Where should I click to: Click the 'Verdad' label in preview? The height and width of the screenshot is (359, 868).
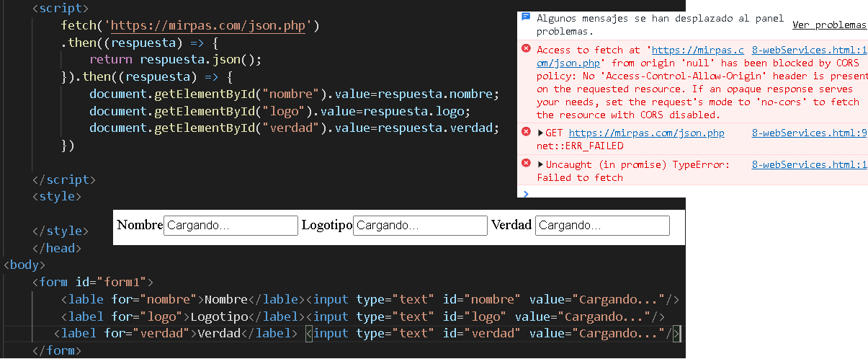[x=511, y=225]
